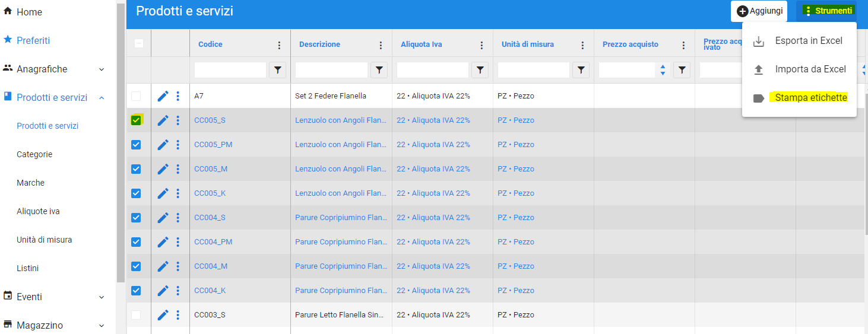Click the edit pencil for row A7
This screenshot has width=868, height=334.
click(163, 96)
